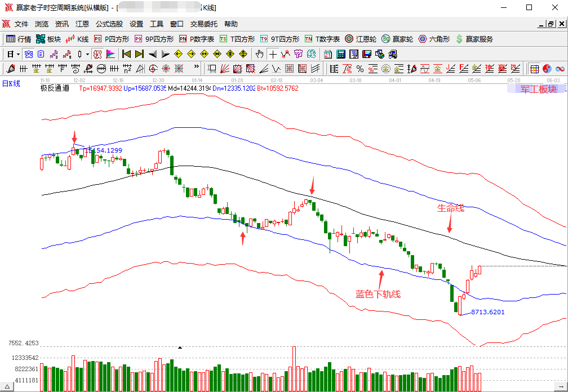Select the hand pan tool

259,54
